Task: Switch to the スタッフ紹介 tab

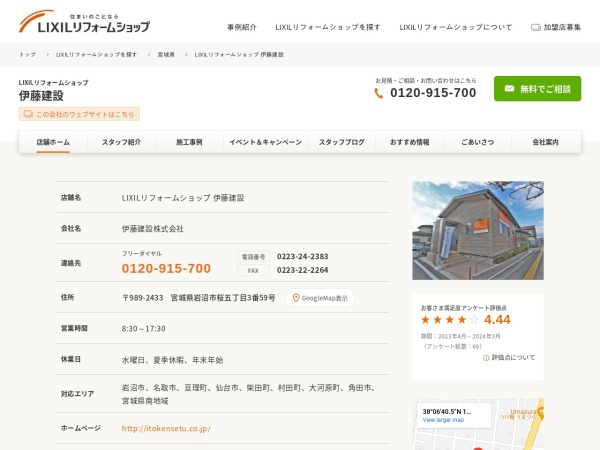Action: pos(121,142)
